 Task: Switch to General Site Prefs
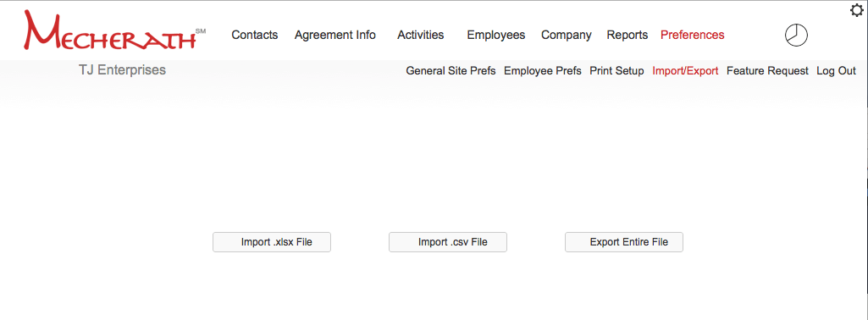tap(451, 71)
